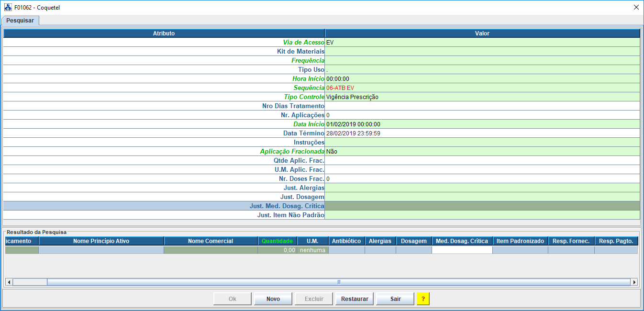The width and height of the screenshot is (644, 311).
Task: Click the Nome Princípio Ativo column header
Action: [x=101, y=241]
